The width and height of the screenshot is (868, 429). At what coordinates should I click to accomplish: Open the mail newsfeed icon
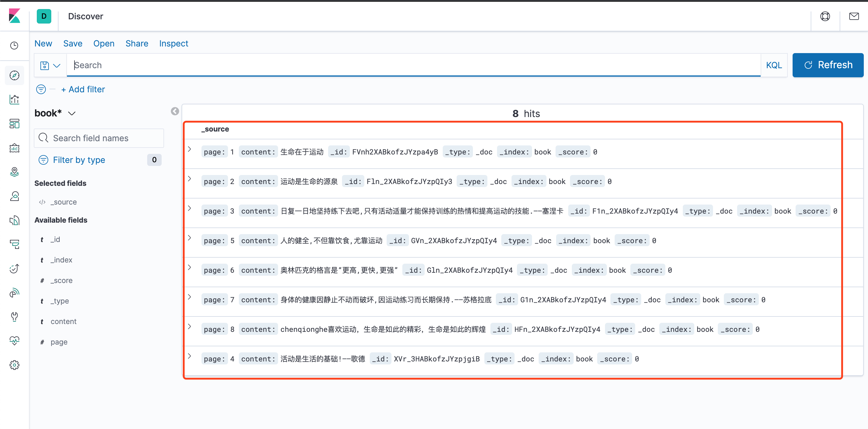(x=854, y=16)
